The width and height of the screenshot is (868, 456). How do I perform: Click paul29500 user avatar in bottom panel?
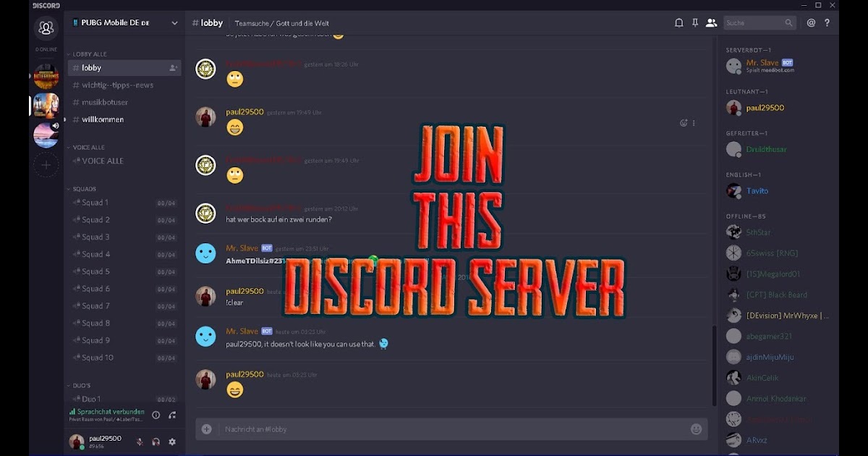point(76,442)
